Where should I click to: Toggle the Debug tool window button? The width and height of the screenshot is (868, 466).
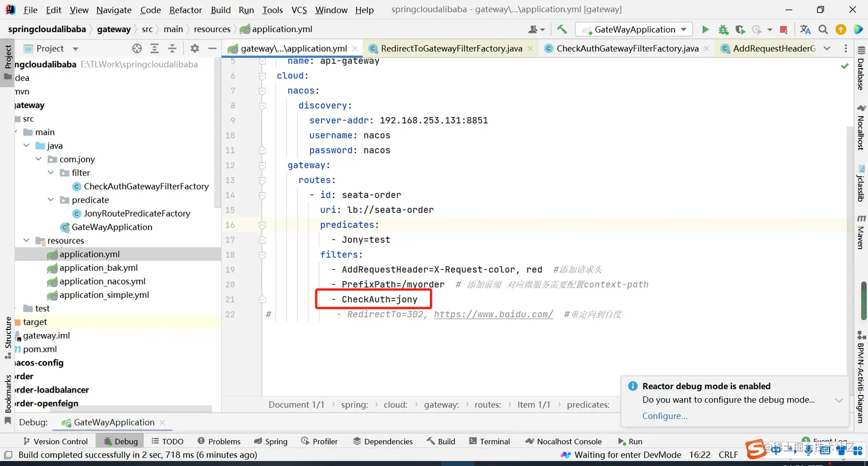click(x=121, y=441)
